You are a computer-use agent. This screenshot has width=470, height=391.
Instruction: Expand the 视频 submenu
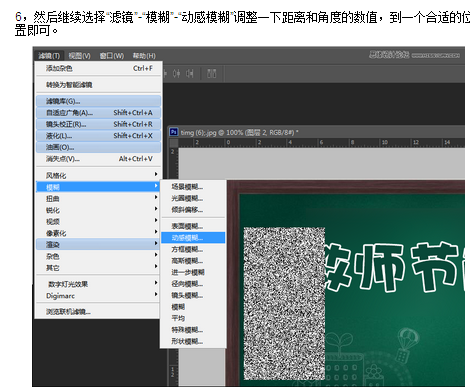pyautogui.click(x=98, y=221)
